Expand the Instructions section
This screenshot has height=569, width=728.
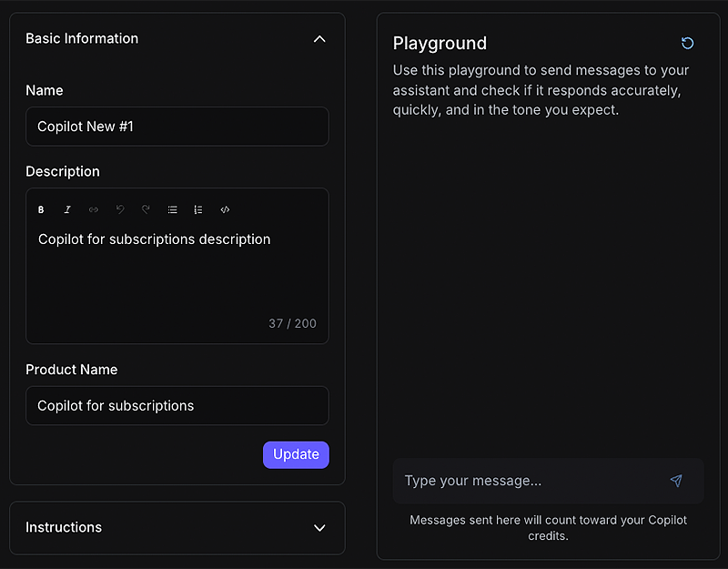(318, 527)
